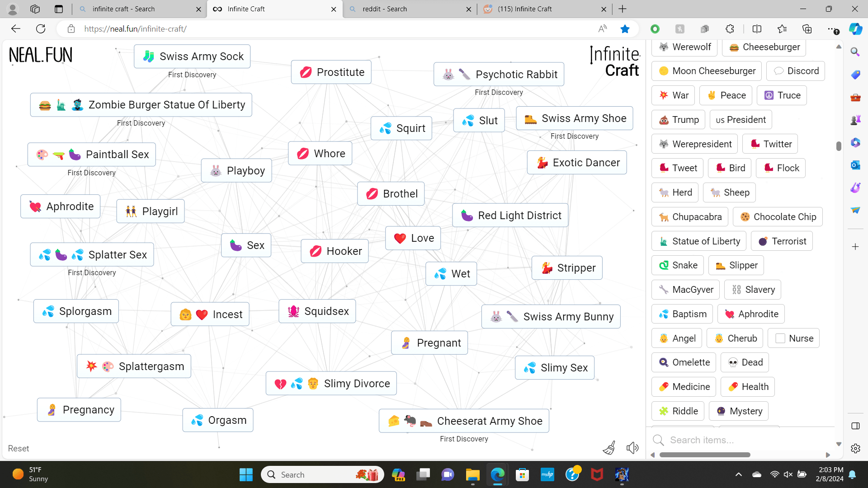Click the sidebar vertical scrollbar thumb
The image size is (868, 488).
coord(839,145)
